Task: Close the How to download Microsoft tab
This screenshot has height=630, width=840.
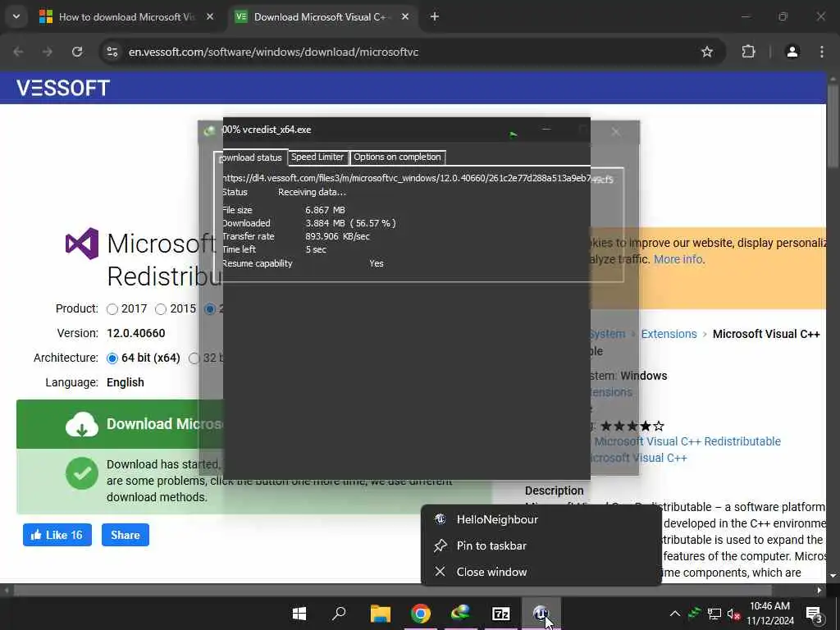Action: [x=210, y=17]
